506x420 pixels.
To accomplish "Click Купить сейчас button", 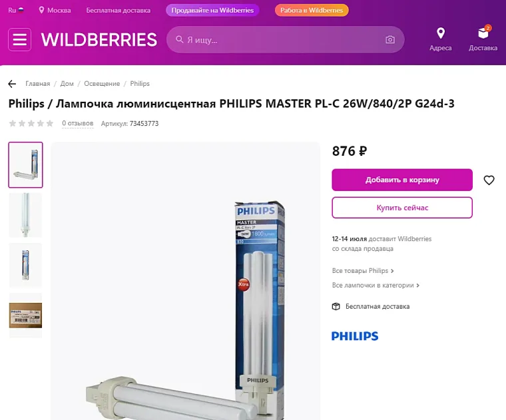I will [x=402, y=208].
